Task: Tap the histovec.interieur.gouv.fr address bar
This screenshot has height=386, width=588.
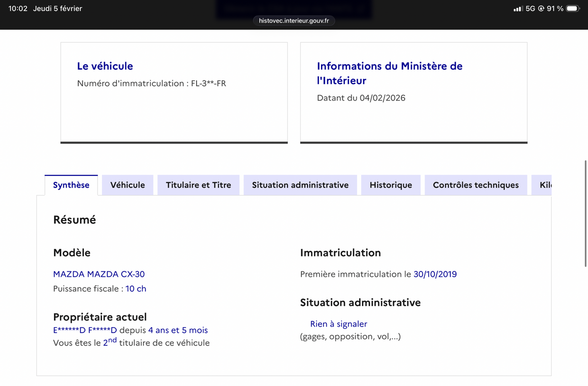Action: (294, 21)
